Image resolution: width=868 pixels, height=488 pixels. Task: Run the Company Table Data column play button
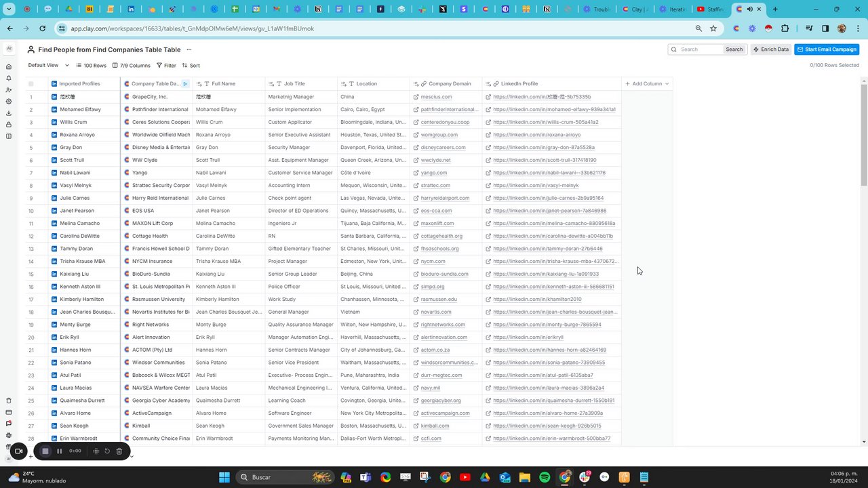coord(185,83)
